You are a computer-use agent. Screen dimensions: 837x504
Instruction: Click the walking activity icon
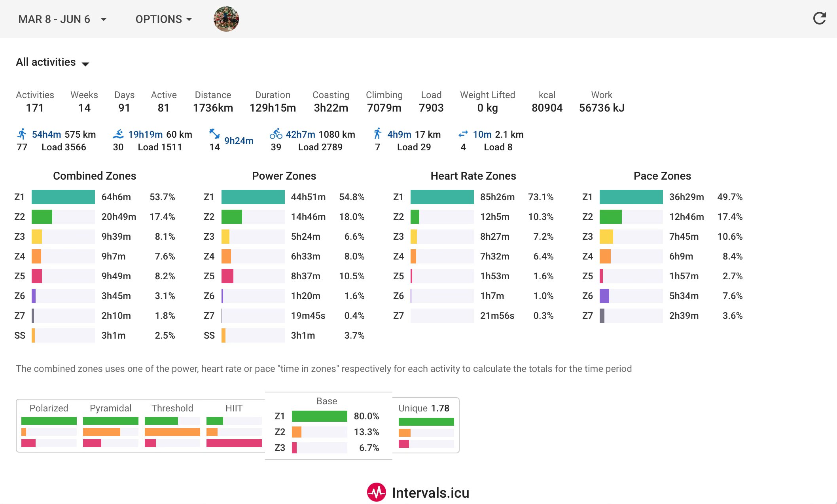coord(378,134)
